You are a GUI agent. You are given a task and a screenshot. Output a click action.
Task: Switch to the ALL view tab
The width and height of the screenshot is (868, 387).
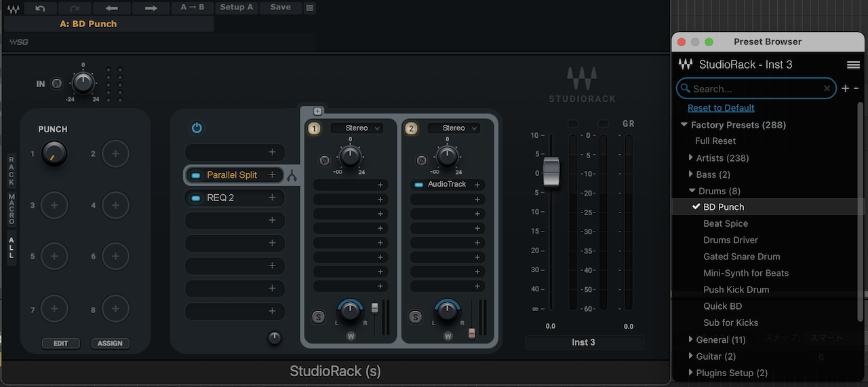[11, 246]
